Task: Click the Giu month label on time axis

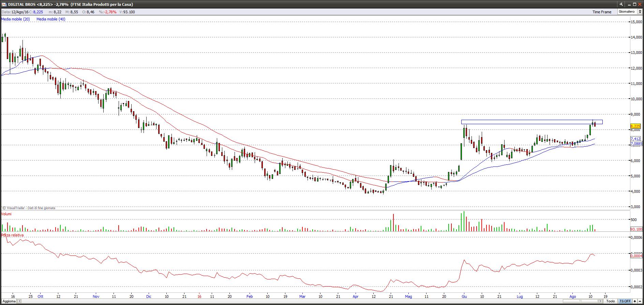Action: pyautogui.click(x=464, y=296)
